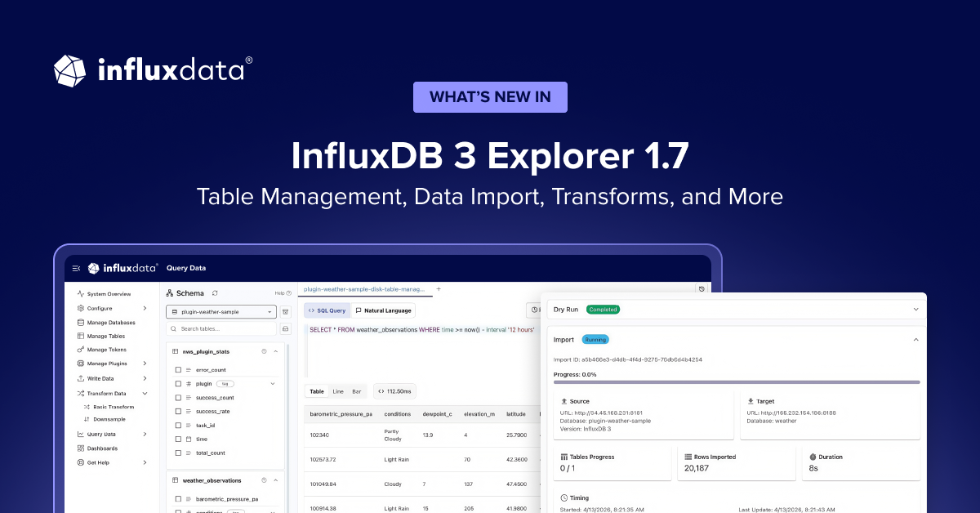The height and width of the screenshot is (513, 980).
Task: Click the Manage Plugins icon in sidebar
Action: click(80, 364)
